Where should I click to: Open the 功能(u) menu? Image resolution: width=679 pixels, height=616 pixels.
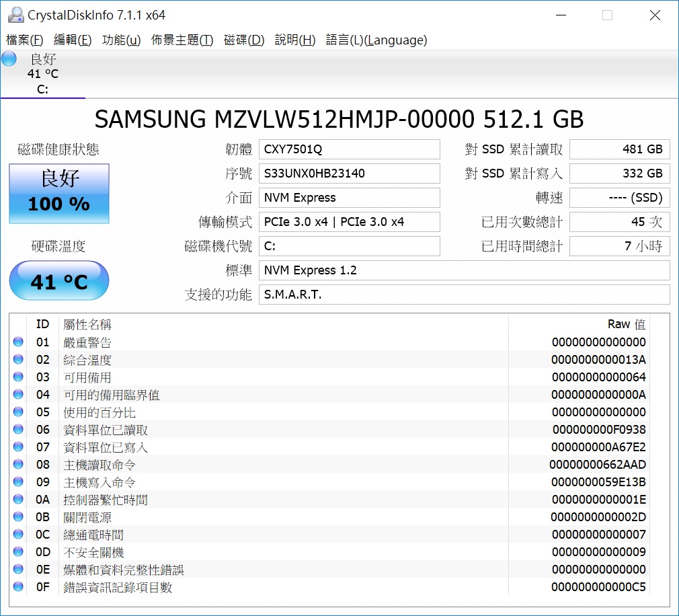pos(121,40)
